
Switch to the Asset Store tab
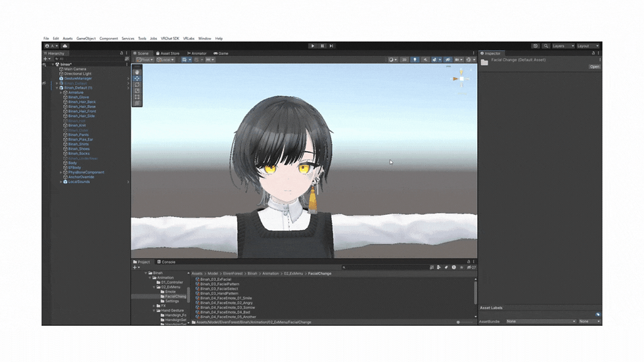[168, 53]
